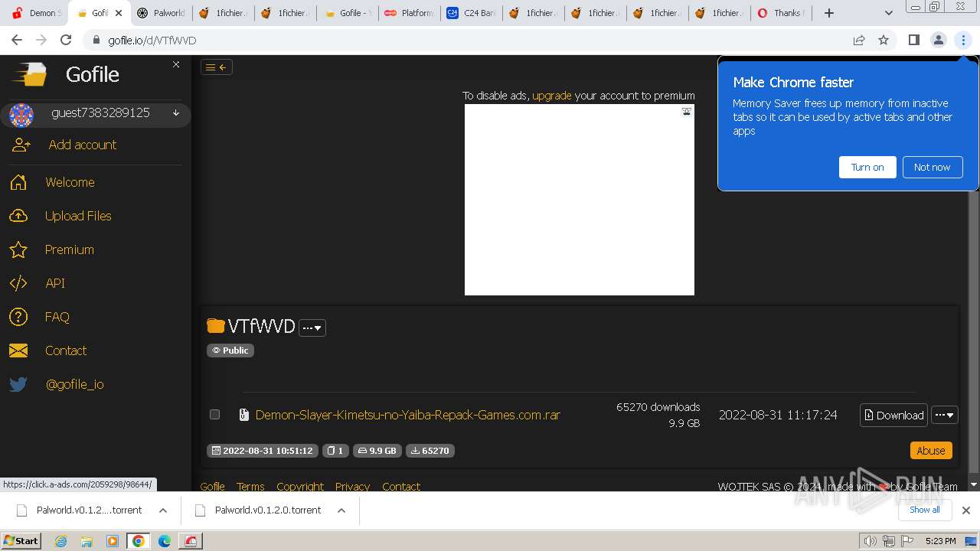Switch to Platform browser tab
This screenshot has height=551, width=980.
point(410,13)
